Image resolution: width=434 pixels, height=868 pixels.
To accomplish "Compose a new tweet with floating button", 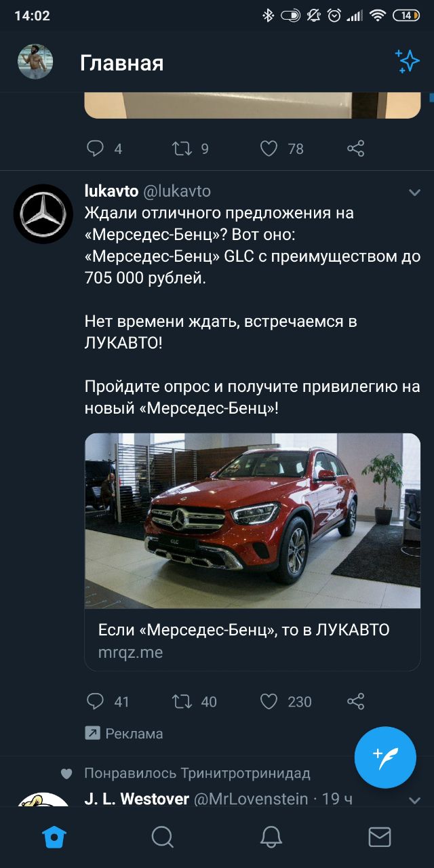I will click(x=385, y=757).
